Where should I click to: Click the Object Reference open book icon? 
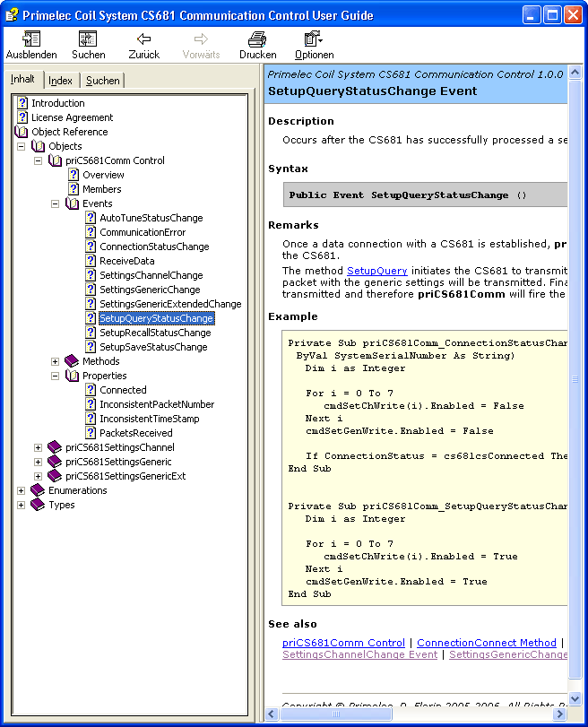[x=22, y=132]
